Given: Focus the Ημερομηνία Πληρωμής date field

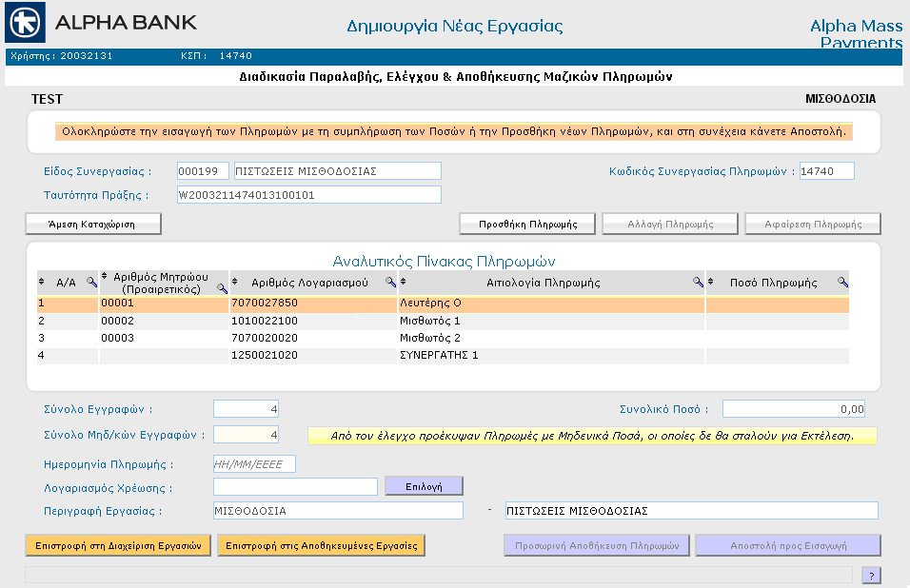Looking at the screenshot, I should [254, 464].
